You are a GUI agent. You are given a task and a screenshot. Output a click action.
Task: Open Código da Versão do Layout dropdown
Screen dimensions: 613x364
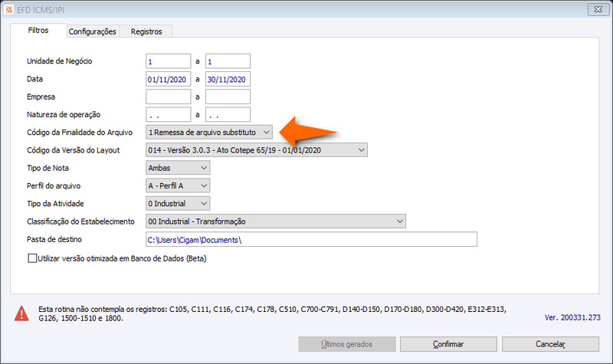(257, 150)
